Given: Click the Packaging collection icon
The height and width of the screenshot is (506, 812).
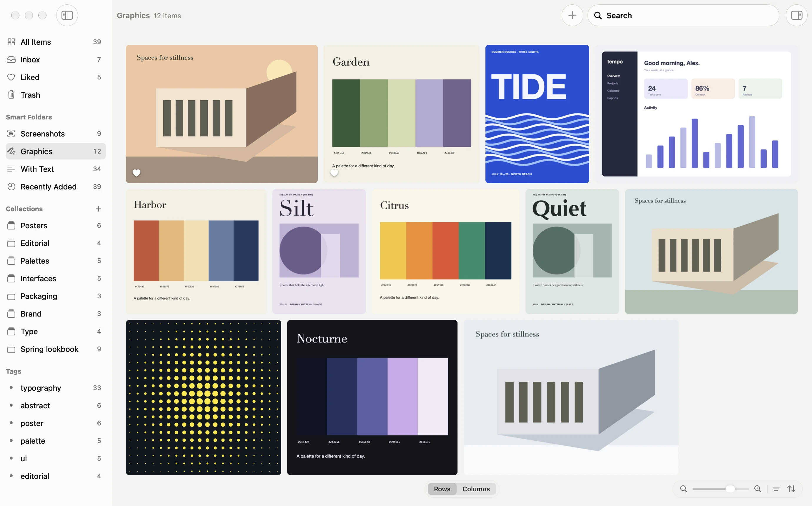Looking at the screenshot, I should 11,296.
